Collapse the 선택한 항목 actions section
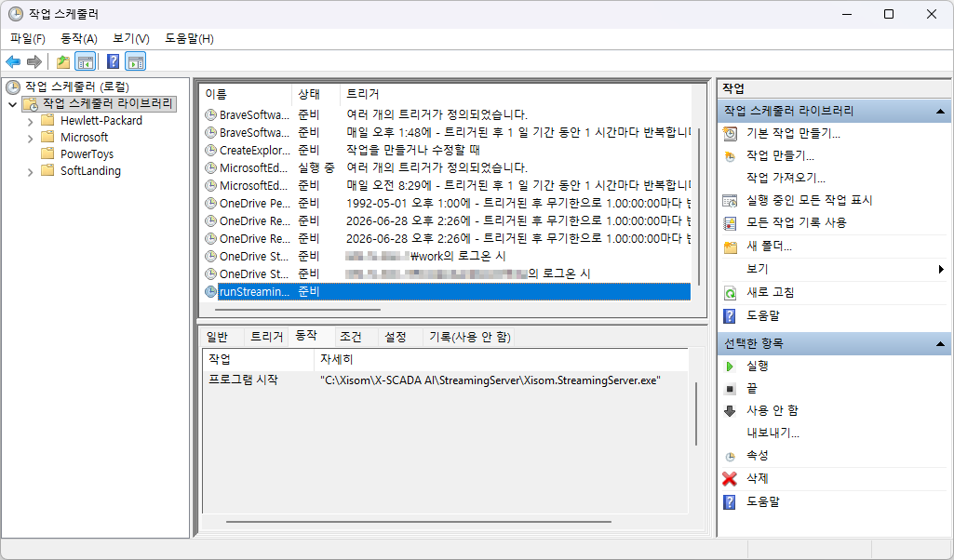 tap(940, 344)
